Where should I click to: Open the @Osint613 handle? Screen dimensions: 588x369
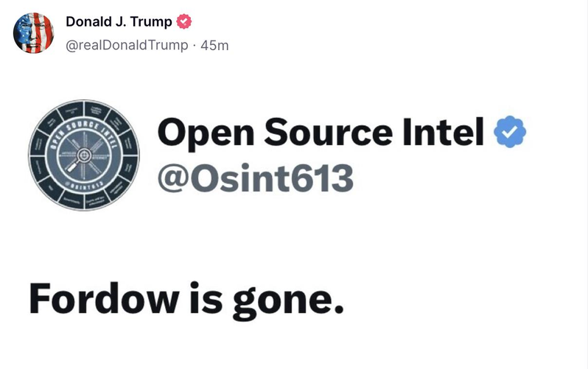(256, 178)
